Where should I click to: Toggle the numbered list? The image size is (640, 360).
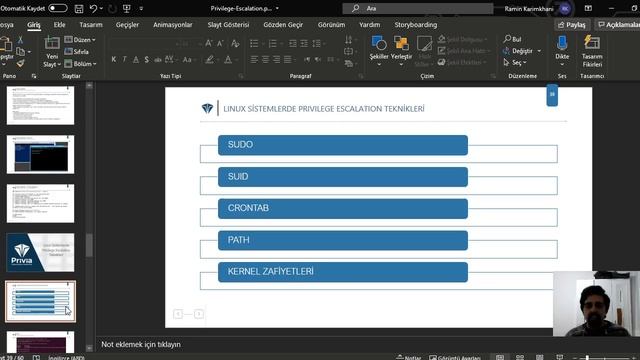coord(272,43)
